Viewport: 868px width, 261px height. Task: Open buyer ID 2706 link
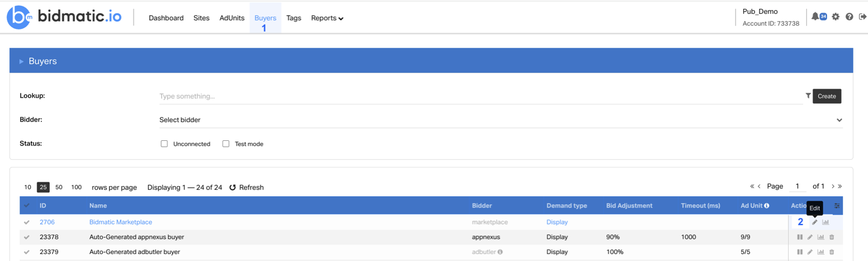(x=47, y=222)
